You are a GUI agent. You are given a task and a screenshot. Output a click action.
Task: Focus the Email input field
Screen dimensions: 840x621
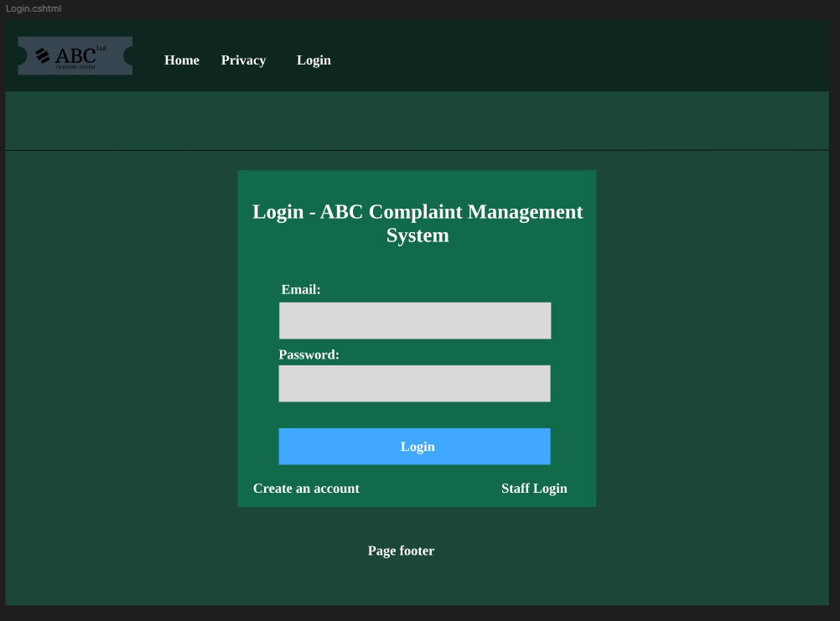(415, 321)
